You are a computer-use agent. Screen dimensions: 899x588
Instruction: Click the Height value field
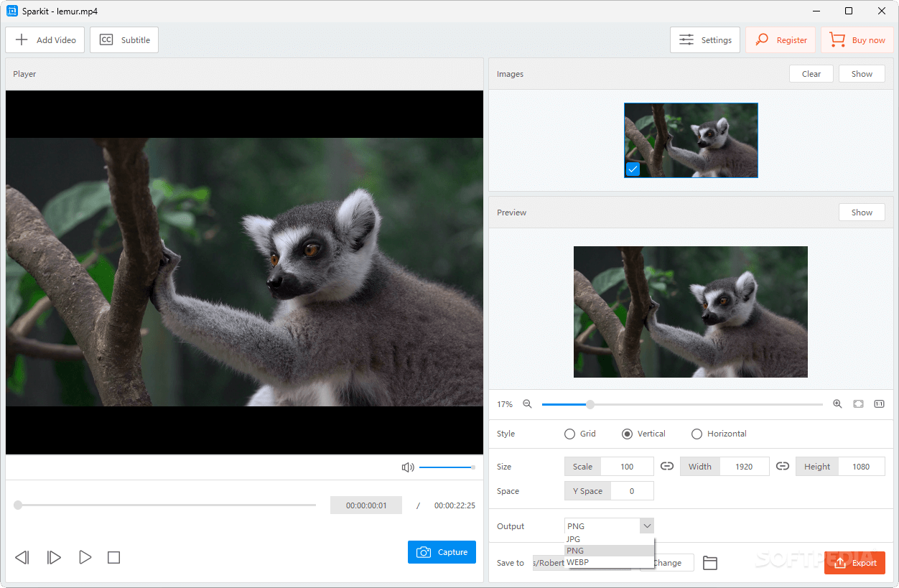(x=861, y=467)
